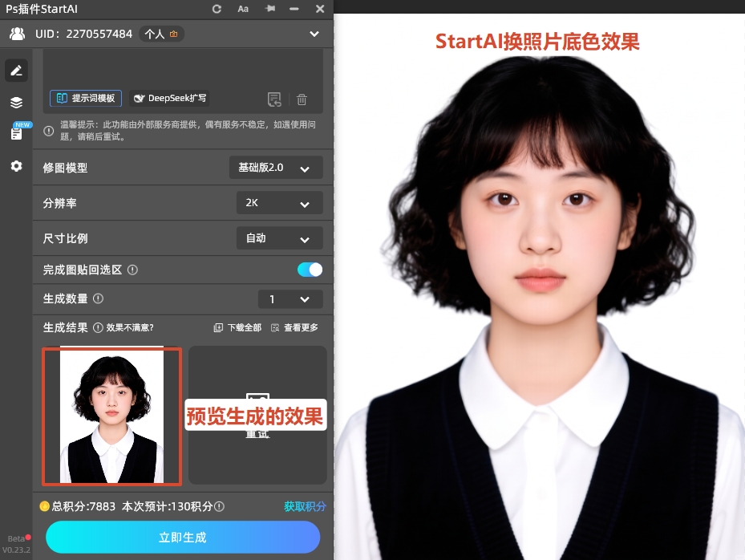Open the settings gear in sidebar

[x=16, y=166]
